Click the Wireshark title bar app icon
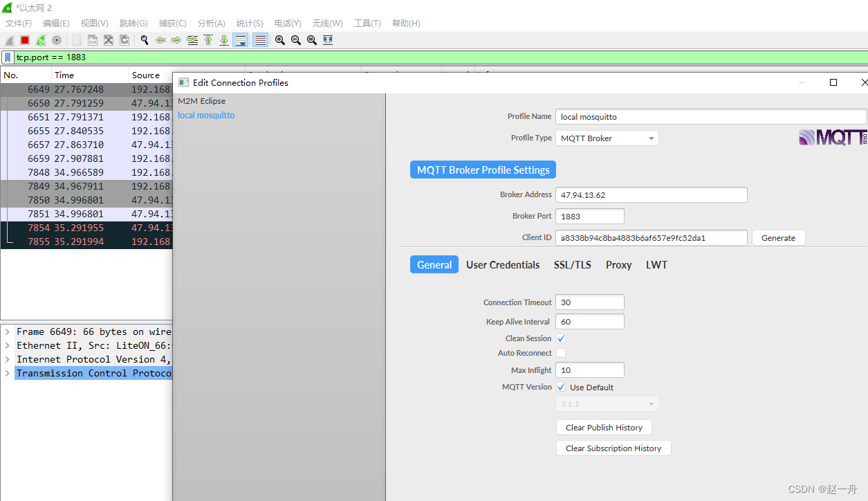The height and width of the screenshot is (501, 868). click(8, 8)
